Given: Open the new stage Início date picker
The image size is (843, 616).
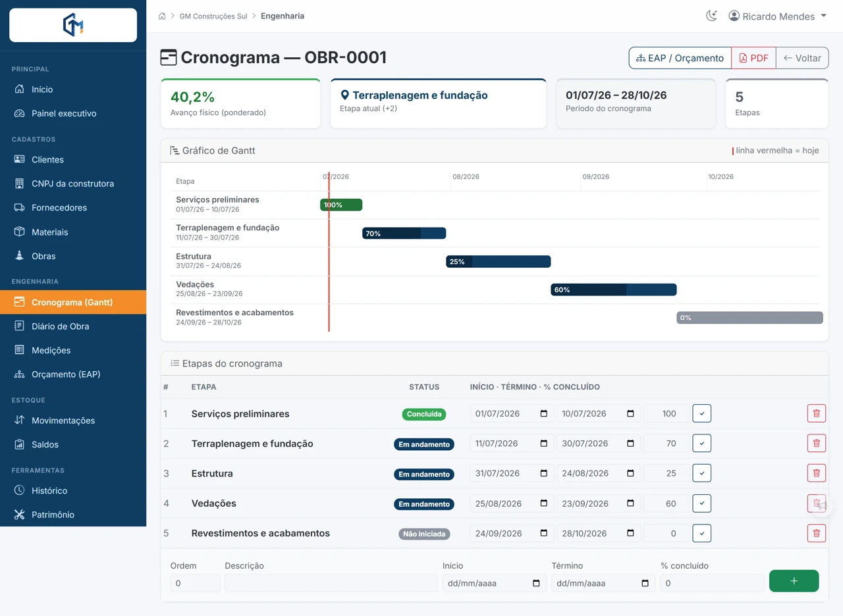Looking at the screenshot, I should 536,583.
